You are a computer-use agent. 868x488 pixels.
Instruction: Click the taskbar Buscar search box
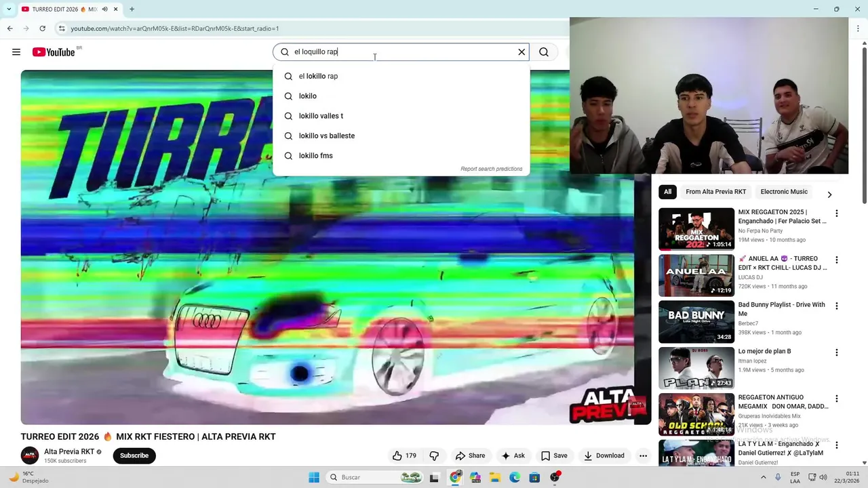pos(375,477)
